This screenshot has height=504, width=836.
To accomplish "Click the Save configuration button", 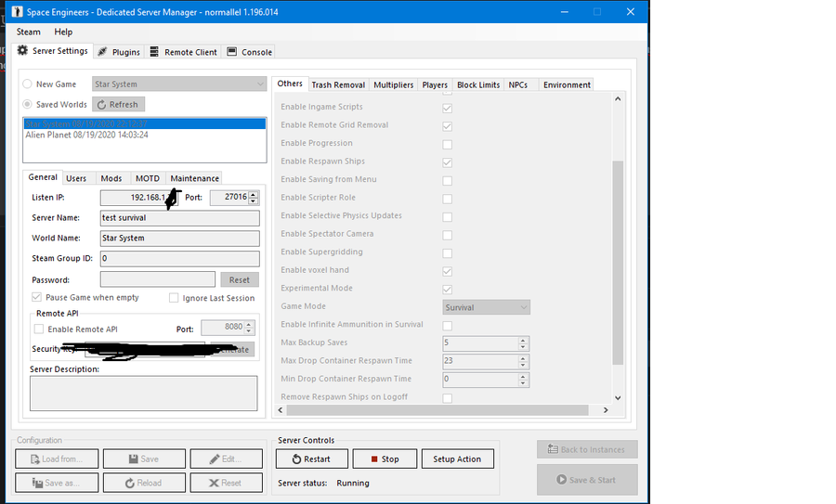I will point(144,459).
